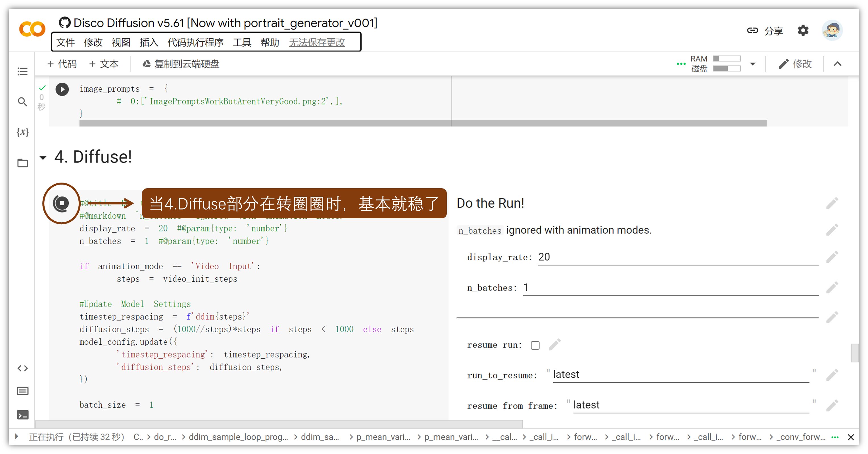This screenshot has height=454, width=868.
Task: Select the 修改 menu item
Action: tap(93, 42)
